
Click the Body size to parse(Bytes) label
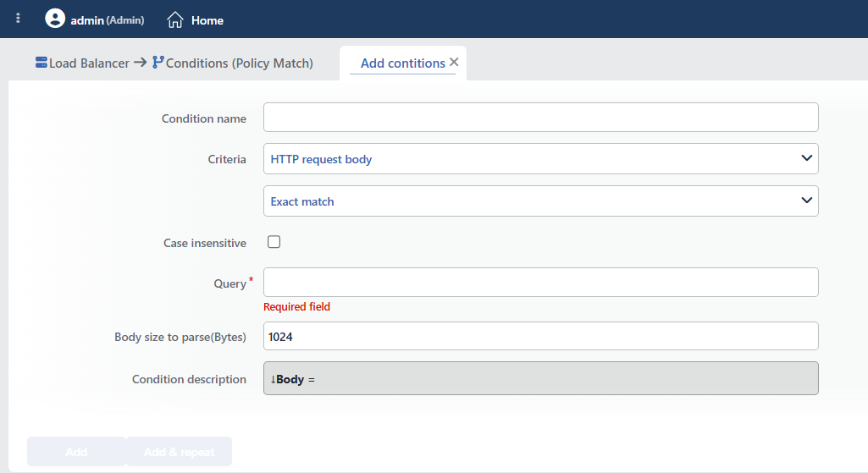coord(180,337)
